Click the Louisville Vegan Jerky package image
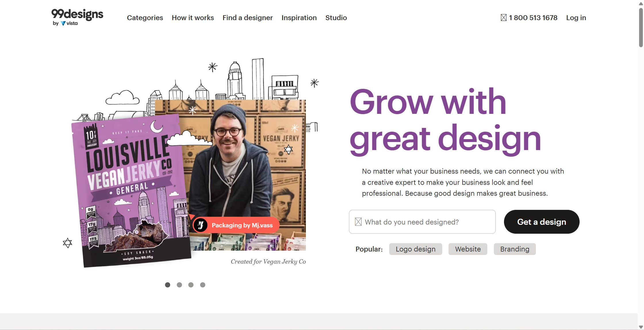This screenshot has height=330, width=644. (x=131, y=191)
